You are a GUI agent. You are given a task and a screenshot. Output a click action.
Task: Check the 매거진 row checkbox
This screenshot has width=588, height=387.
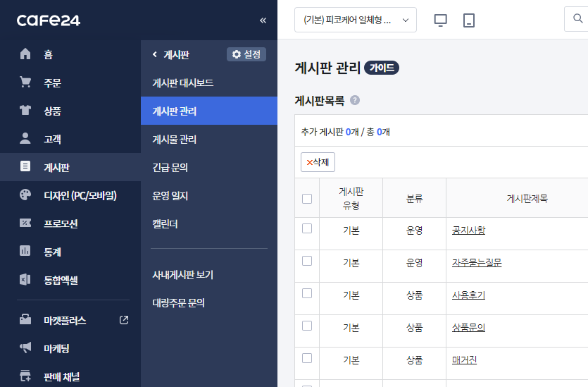tap(307, 358)
